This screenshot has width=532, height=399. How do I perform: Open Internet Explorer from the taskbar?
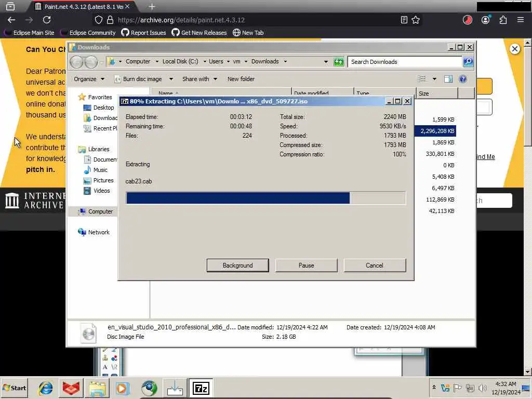point(46,388)
